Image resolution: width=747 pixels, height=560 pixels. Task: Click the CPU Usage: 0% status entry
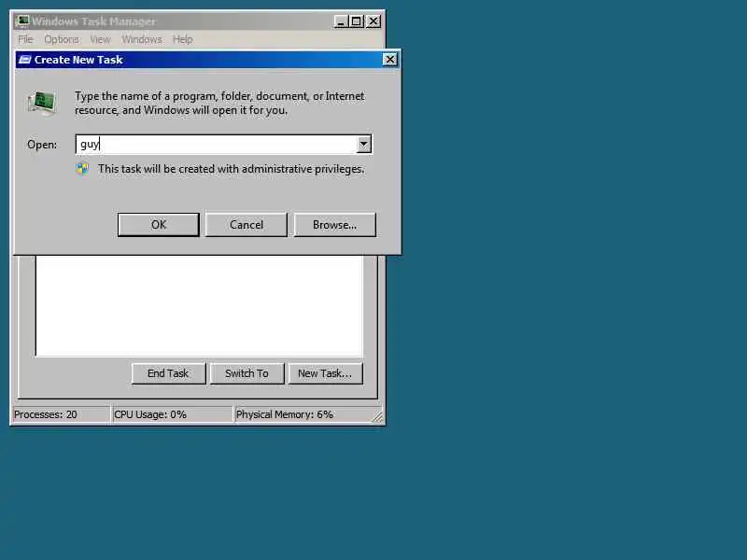pos(172,414)
